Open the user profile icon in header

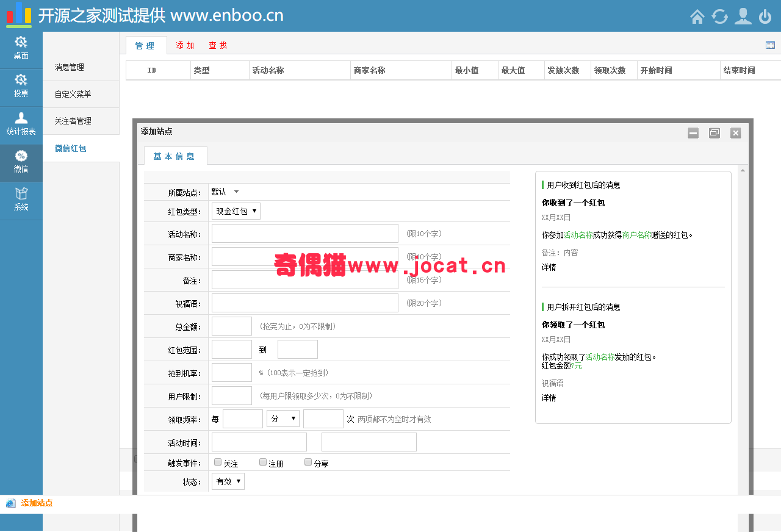click(x=743, y=16)
